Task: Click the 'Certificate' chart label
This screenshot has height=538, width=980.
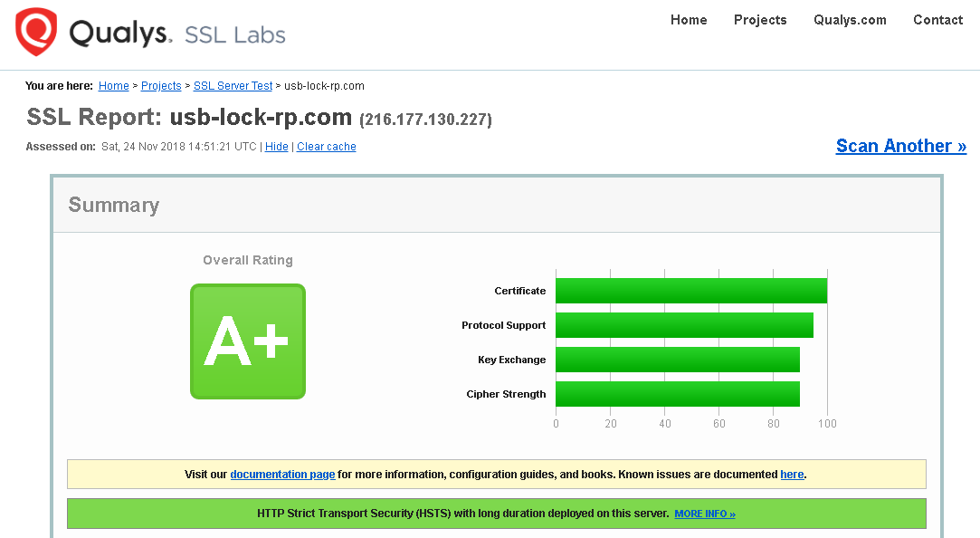Action: point(520,291)
